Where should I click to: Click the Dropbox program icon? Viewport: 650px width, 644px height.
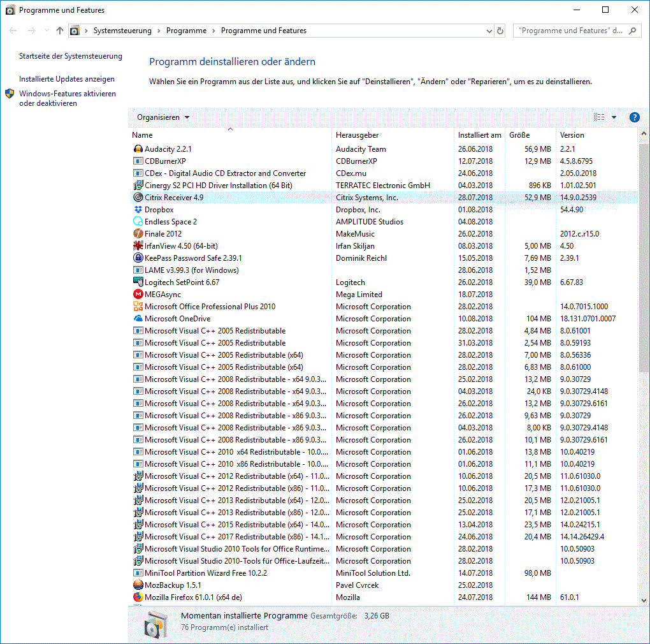point(138,209)
